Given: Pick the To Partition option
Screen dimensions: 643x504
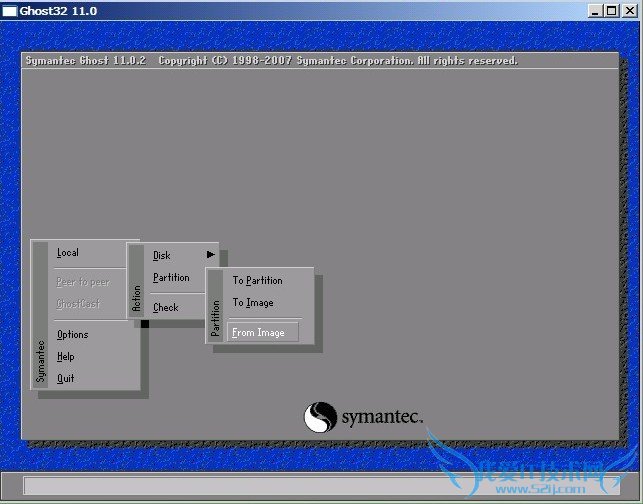Looking at the screenshot, I should [258, 281].
